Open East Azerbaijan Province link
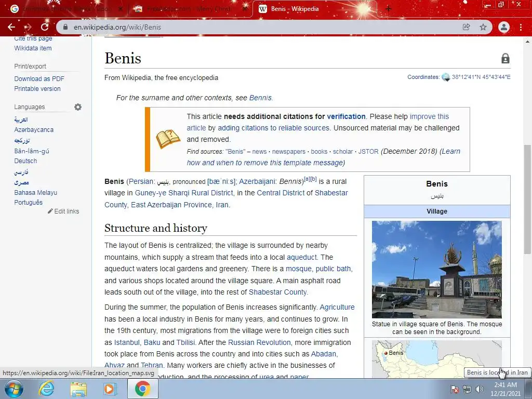 (x=171, y=205)
